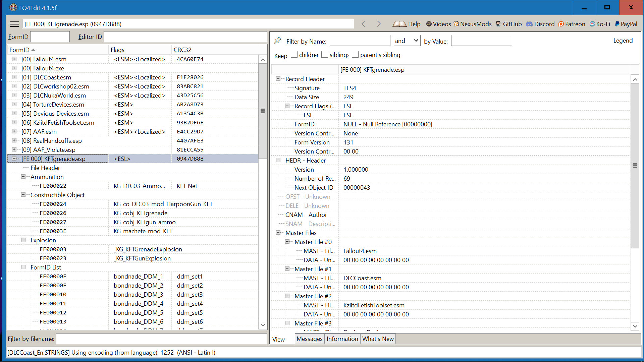Open Help via the book icon
This screenshot has width=644, height=362.
[x=399, y=24]
